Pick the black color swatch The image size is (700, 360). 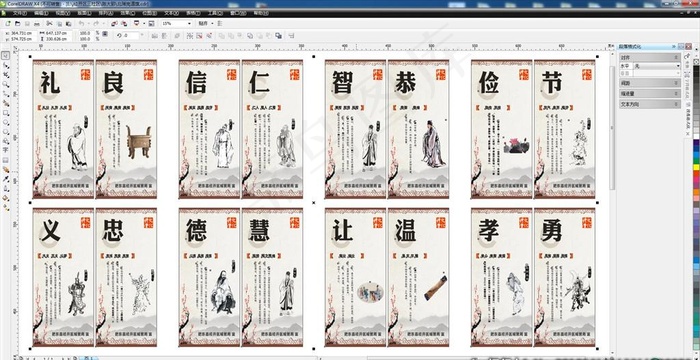696,69
